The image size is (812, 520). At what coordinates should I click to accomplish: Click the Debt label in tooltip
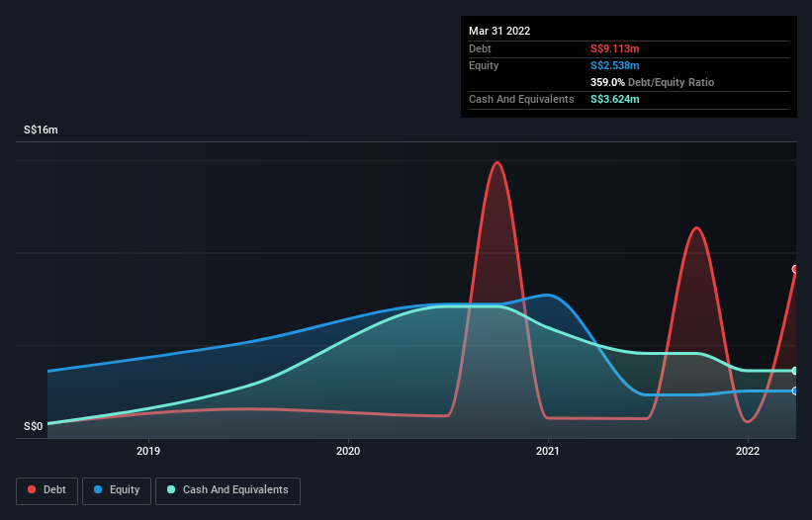pos(480,48)
